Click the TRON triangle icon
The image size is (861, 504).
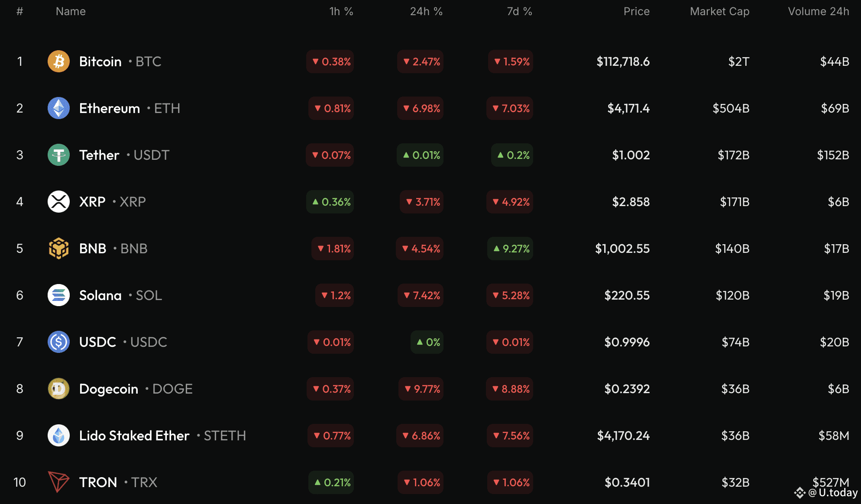[58, 482]
